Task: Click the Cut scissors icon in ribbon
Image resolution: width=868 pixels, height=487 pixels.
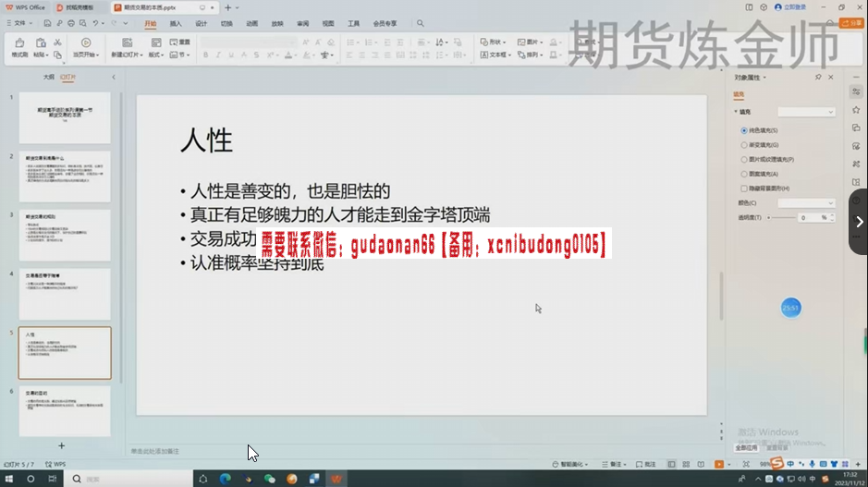Action: coord(57,42)
